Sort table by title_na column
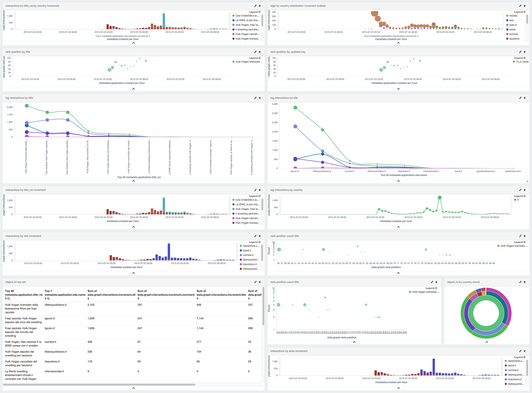532x393 pixels. (x=6, y=299)
